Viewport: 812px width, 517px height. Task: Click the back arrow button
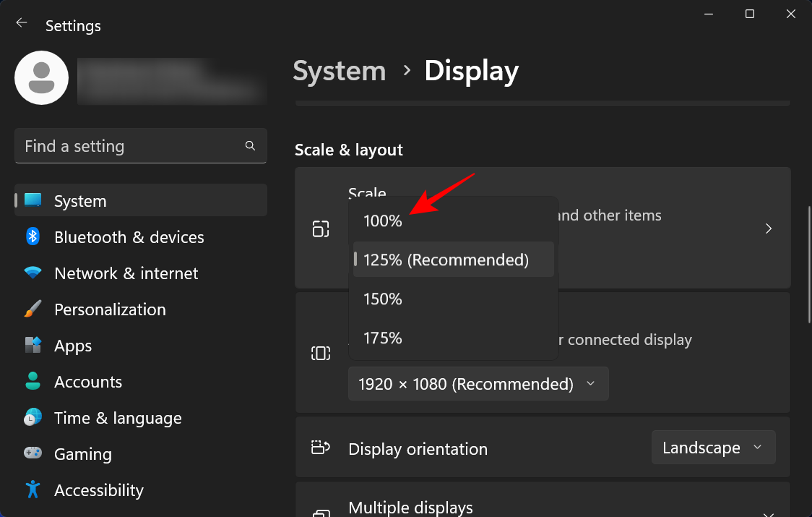21,22
